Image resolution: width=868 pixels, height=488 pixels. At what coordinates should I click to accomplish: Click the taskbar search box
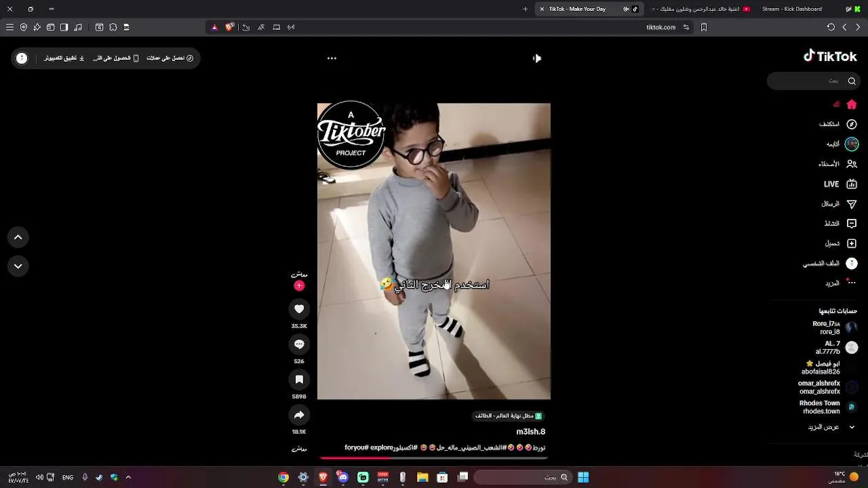pos(523,477)
